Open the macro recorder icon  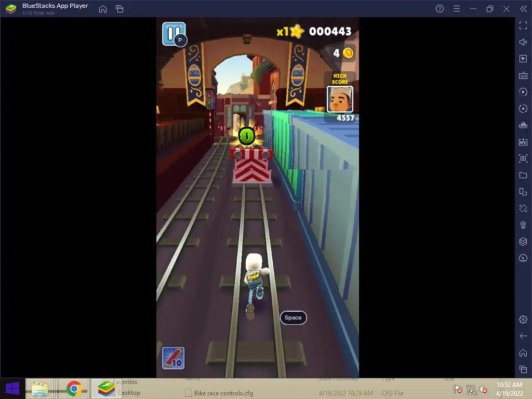(523, 92)
